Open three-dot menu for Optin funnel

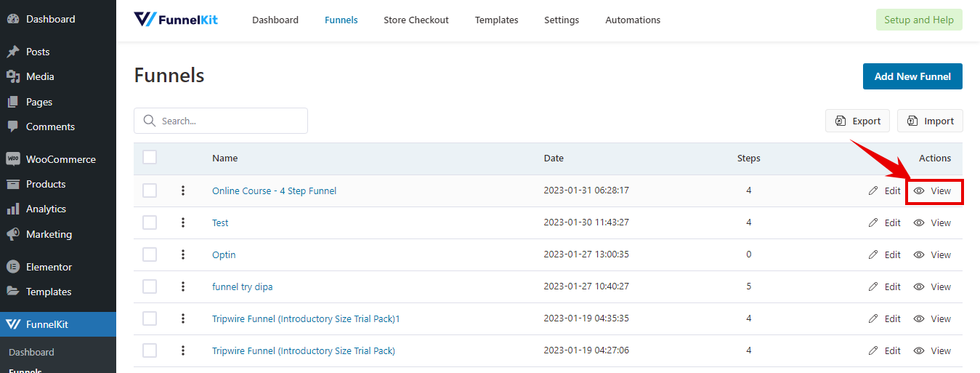pyautogui.click(x=183, y=254)
